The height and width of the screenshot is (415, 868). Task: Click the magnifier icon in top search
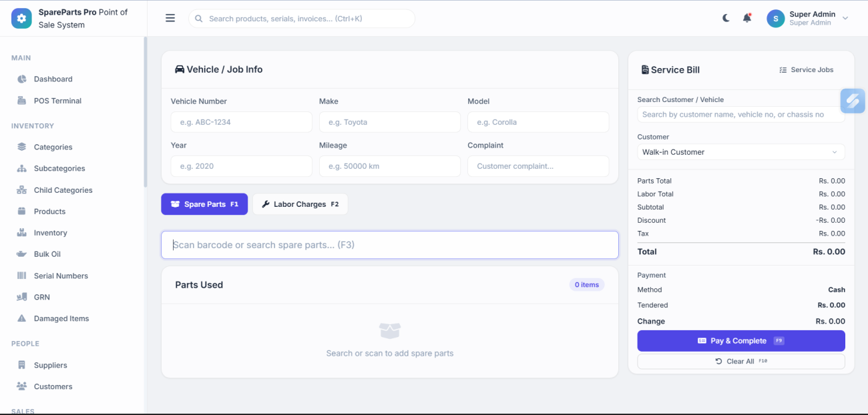199,19
